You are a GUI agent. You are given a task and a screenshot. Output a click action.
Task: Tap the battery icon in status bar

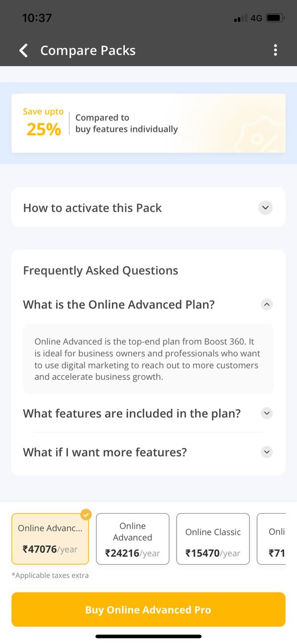(x=275, y=18)
